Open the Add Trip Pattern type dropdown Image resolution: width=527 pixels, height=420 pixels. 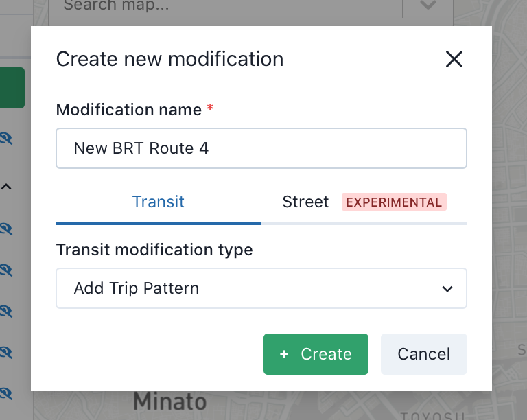[261, 288]
